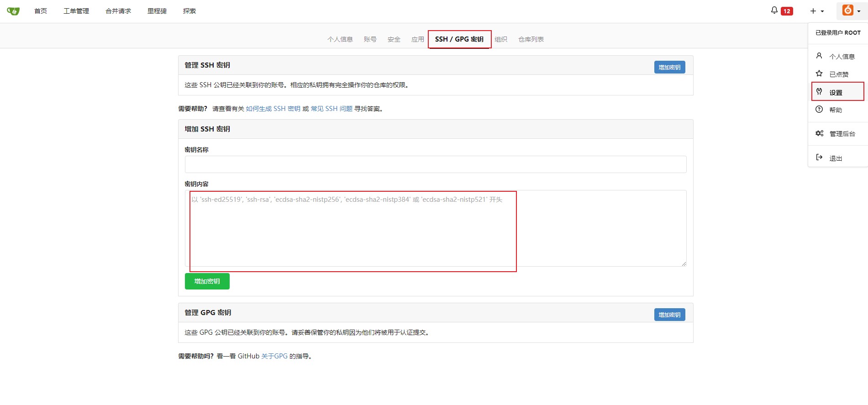This screenshot has width=868, height=405.
Task: Focus the 密钥名称 input field
Action: (436, 164)
